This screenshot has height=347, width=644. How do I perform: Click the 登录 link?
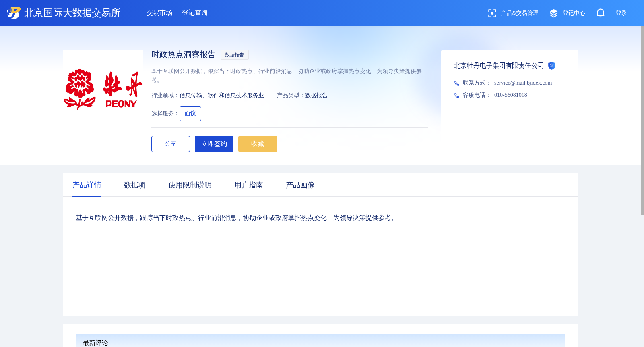[621, 13]
